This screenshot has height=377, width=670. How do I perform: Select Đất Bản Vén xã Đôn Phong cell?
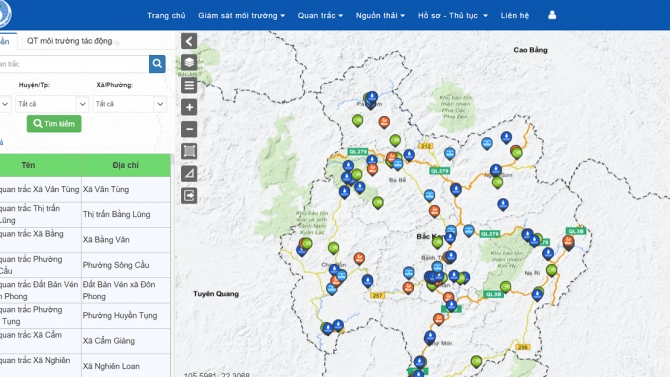point(126,290)
